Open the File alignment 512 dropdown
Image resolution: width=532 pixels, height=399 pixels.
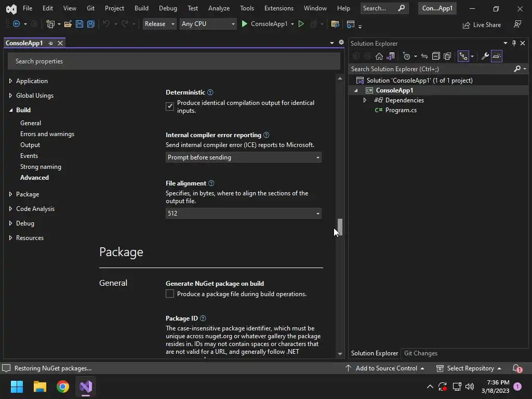tap(243, 214)
